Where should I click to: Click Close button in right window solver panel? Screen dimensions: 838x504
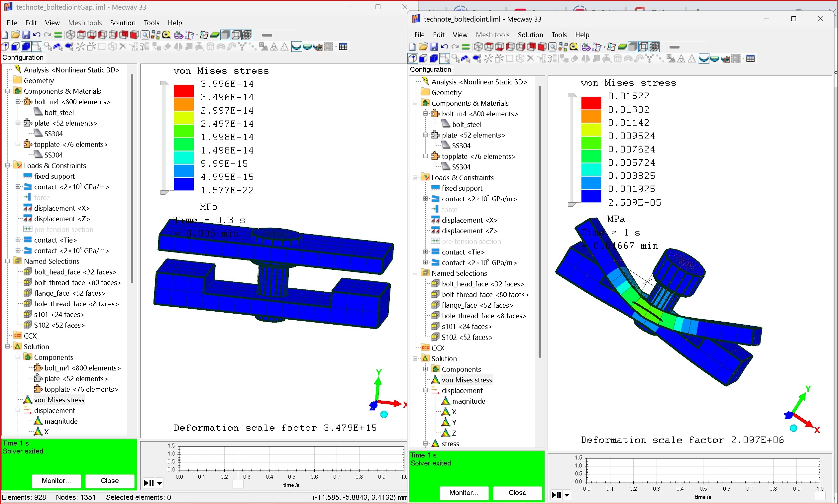click(517, 492)
